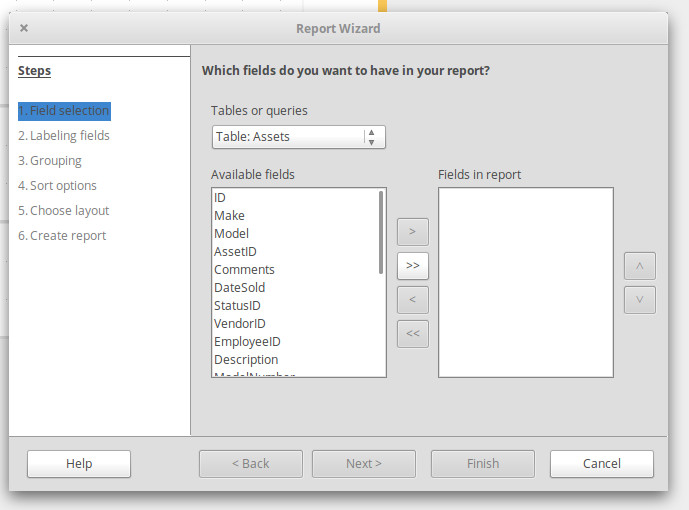Cancel the Report Wizard
Viewport: 689px width, 510px height.
[602, 464]
